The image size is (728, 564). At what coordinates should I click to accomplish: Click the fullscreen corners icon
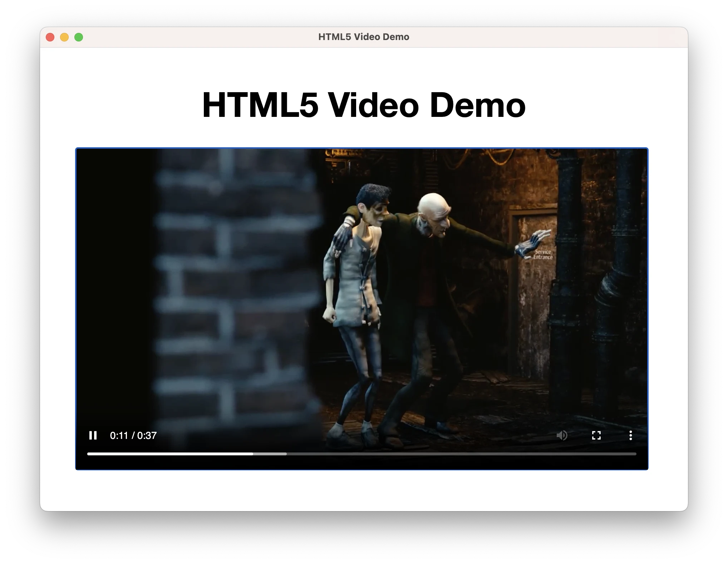click(x=596, y=435)
